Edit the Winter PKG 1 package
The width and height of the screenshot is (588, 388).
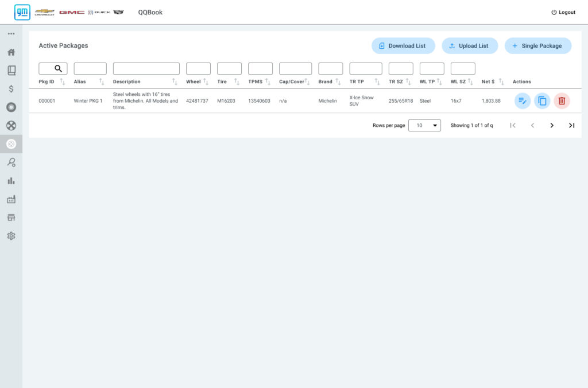522,101
